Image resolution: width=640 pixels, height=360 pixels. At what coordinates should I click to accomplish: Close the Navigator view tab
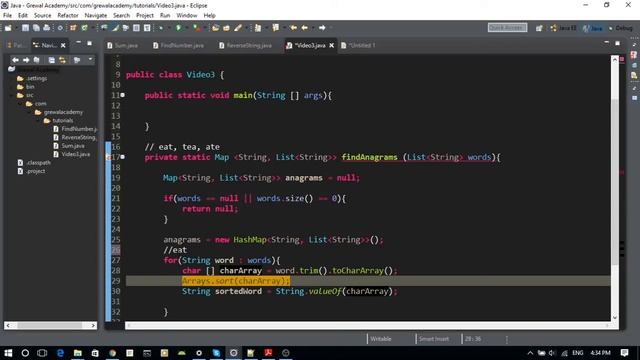tap(63, 45)
